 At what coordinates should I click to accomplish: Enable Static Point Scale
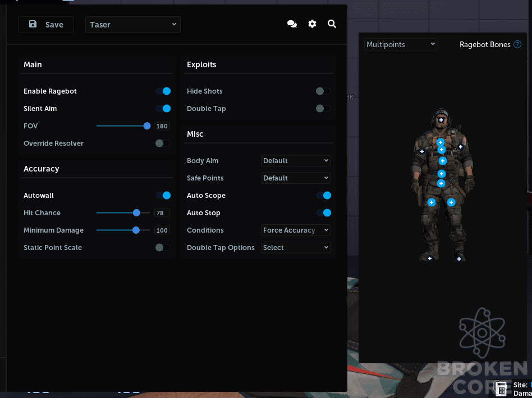coord(163,247)
